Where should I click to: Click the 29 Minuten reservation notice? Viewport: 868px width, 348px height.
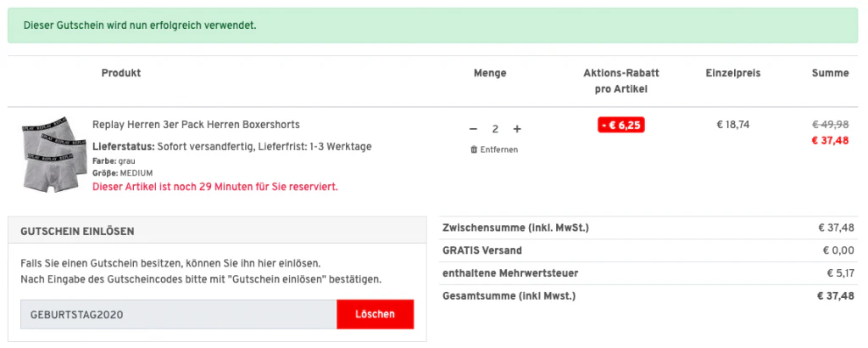(x=215, y=187)
